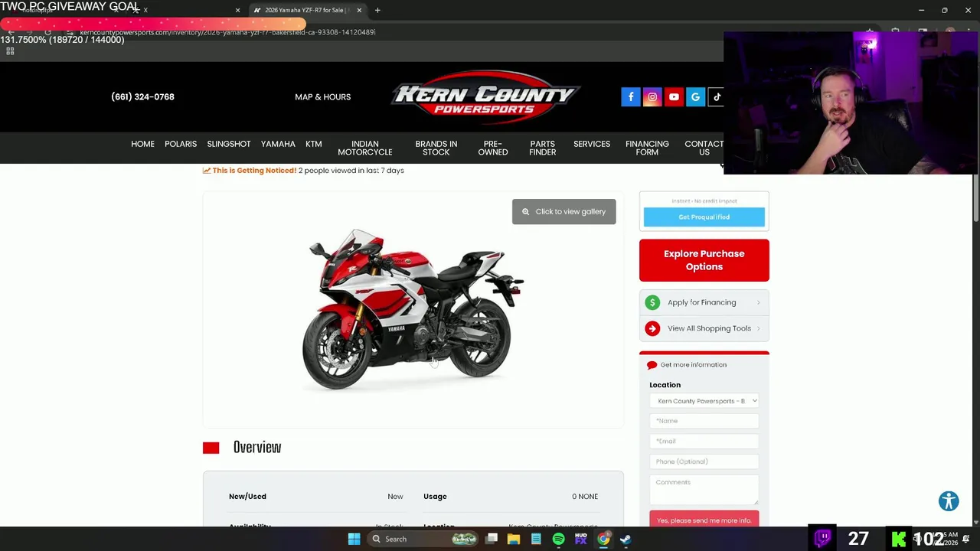This screenshot has height=551, width=980.
Task: Open the PRE-OWNED menu item
Action: 493,148
